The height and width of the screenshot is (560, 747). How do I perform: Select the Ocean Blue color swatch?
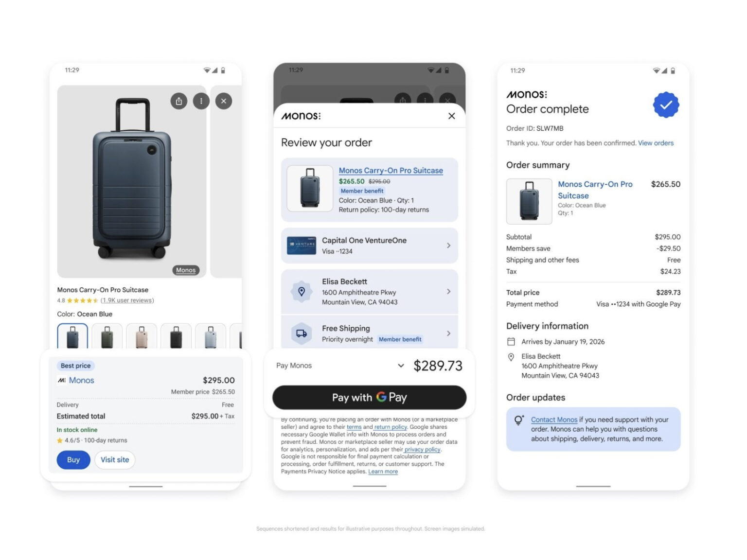[x=72, y=336]
